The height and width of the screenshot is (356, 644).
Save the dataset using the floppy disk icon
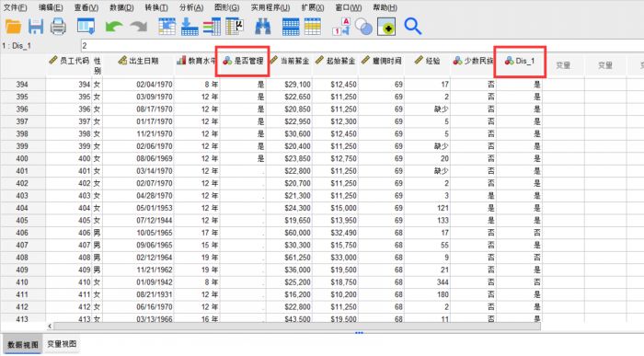[x=36, y=27]
